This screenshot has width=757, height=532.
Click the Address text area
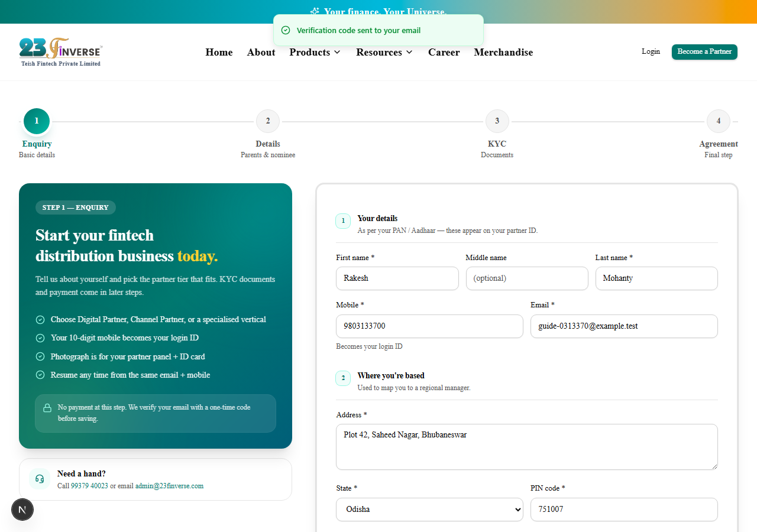point(527,447)
